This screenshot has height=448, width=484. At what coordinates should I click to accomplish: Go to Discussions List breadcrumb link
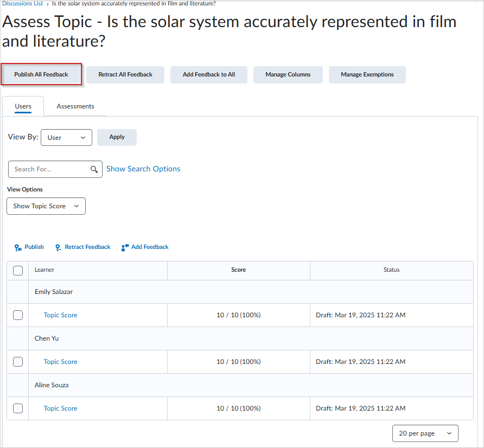click(x=23, y=3)
